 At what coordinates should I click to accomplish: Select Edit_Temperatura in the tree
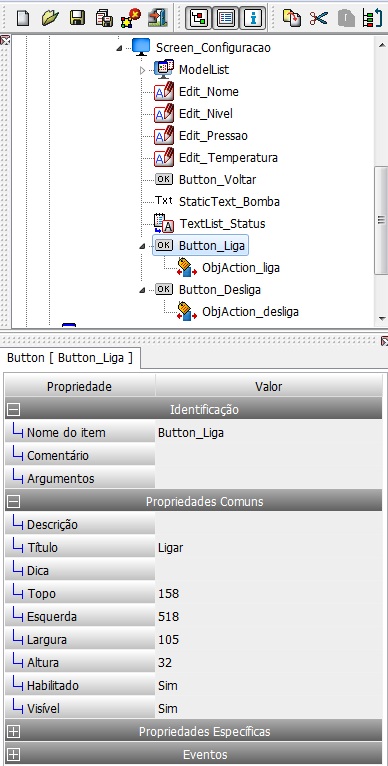228,157
